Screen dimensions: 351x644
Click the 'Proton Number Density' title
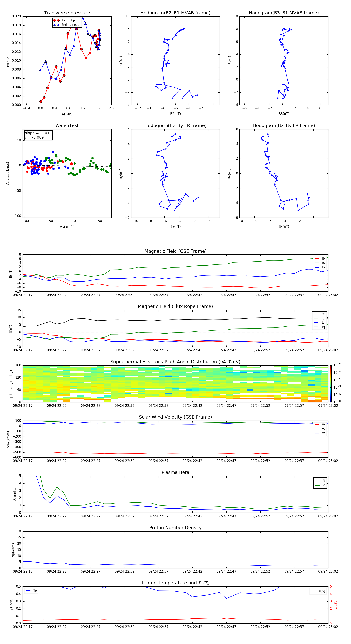tap(175, 528)
